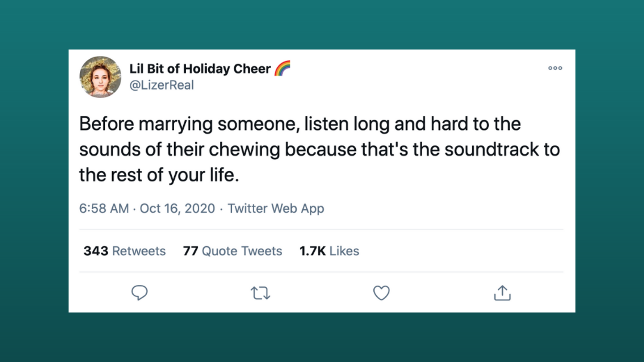The height and width of the screenshot is (362, 644).
Task: Click the 6:58 AM timestamp
Action: 104,208
